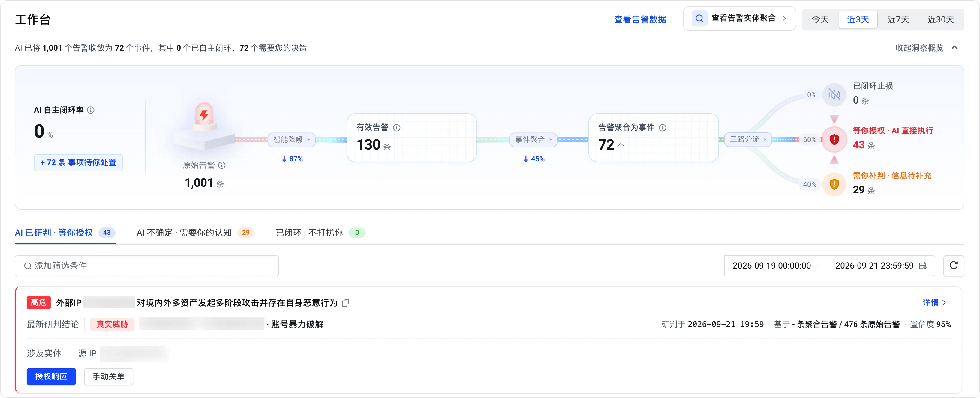
Task: Copy the event title with copy icon
Action: (345, 303)
